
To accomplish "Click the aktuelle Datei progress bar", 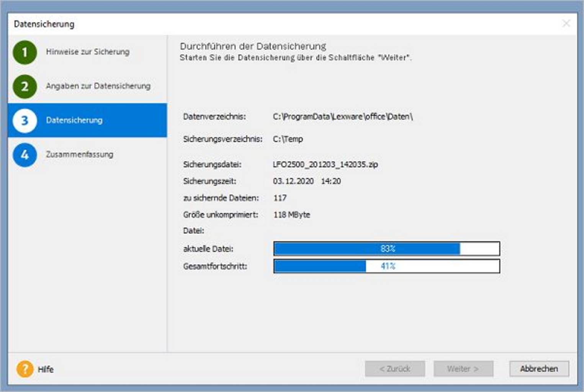I will point(386,248).
